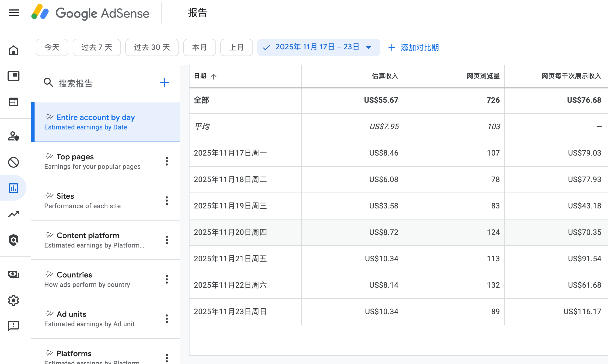
Task: Open more options for Top pages report
Action: pos(167,161)
